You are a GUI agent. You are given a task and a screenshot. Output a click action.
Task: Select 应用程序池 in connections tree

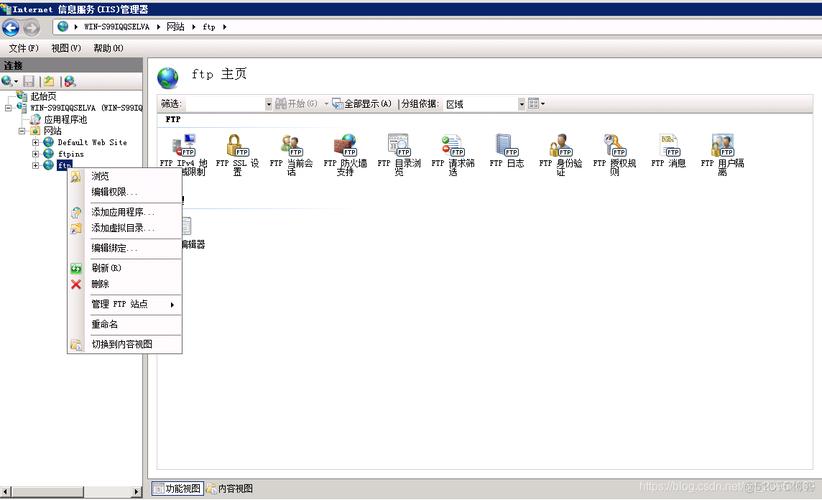click(66, 119)
